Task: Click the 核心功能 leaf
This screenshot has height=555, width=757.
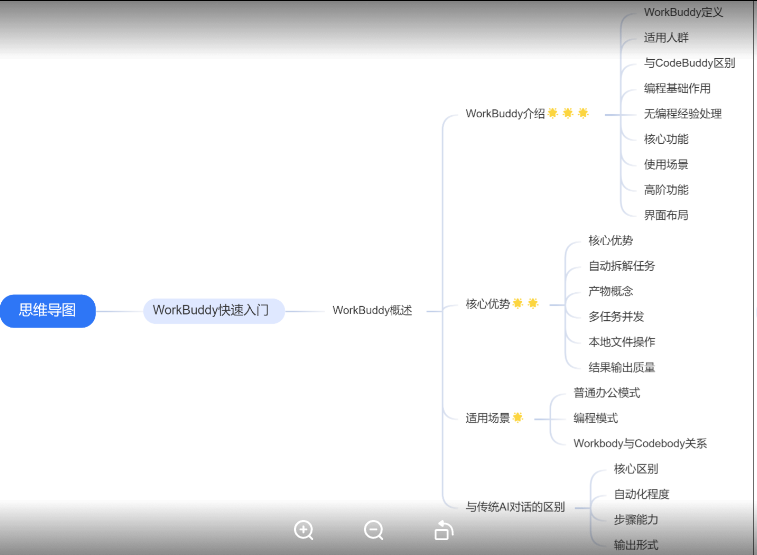Action: tap(666, 139)
